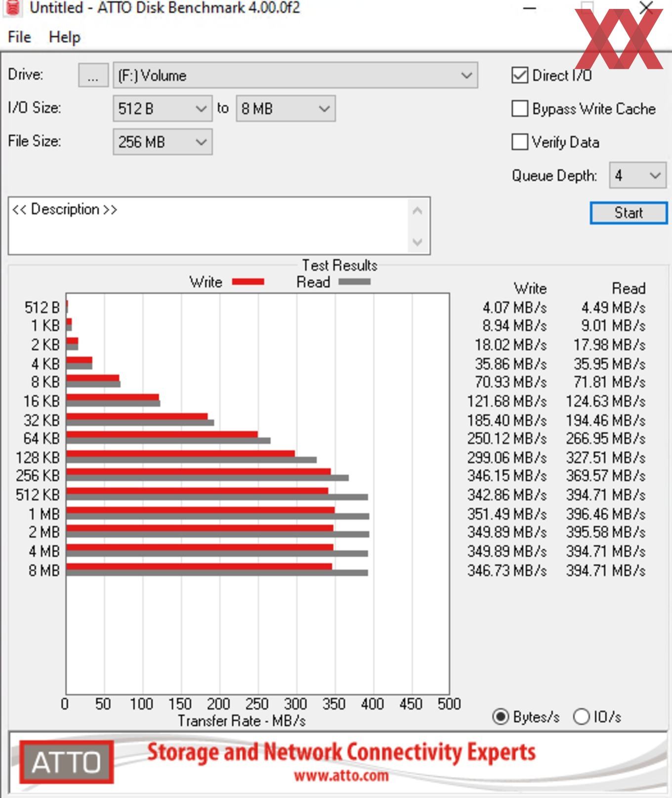
Task: Click the 396.46 MB/s read value
Action: [x=606, y=514]
